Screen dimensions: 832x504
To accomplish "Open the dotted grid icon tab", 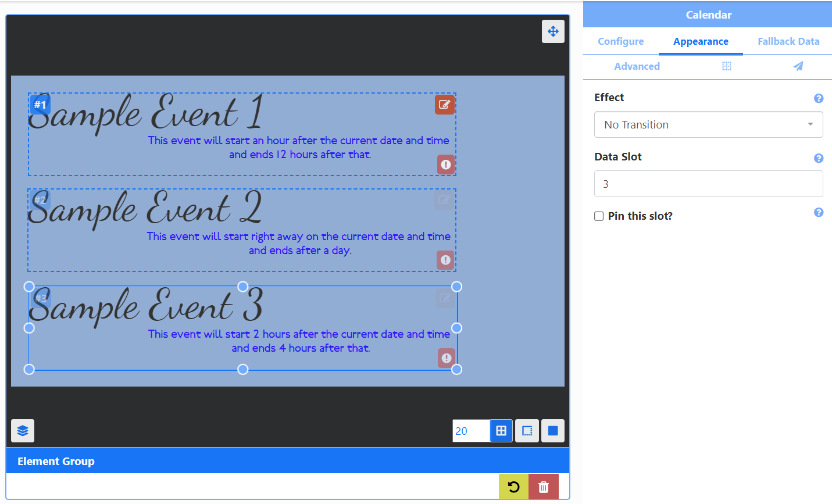I will click(x=726, y=66).
